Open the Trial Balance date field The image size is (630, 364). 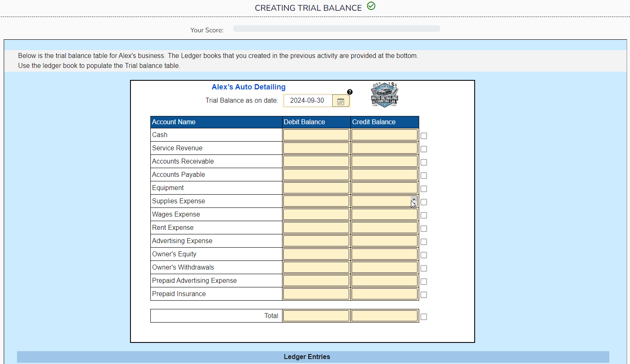[x=308, y=101]
